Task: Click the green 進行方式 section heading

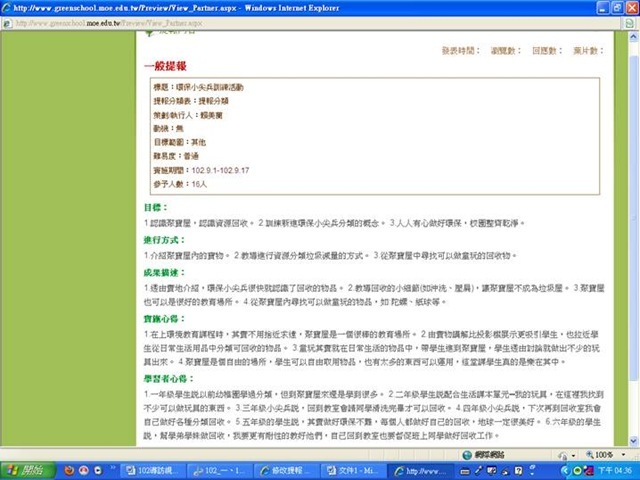Action: point(164,240)
